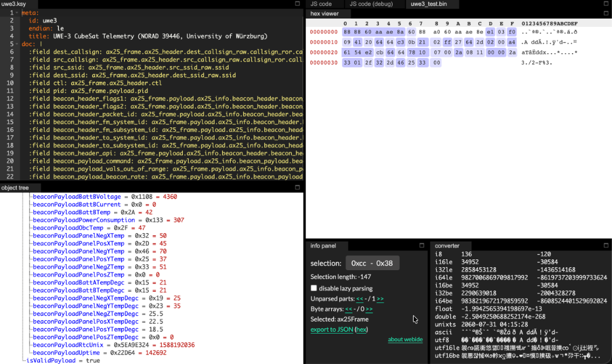Click converter i16le value 34952
The width and height of the screenshot is (612, 364).
(470, 262)
